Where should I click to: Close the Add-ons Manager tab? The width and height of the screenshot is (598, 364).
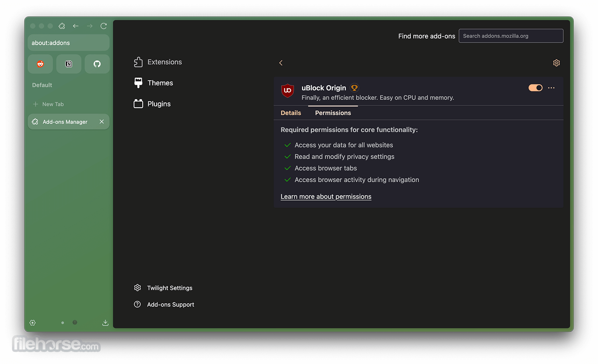pos(102,122)
